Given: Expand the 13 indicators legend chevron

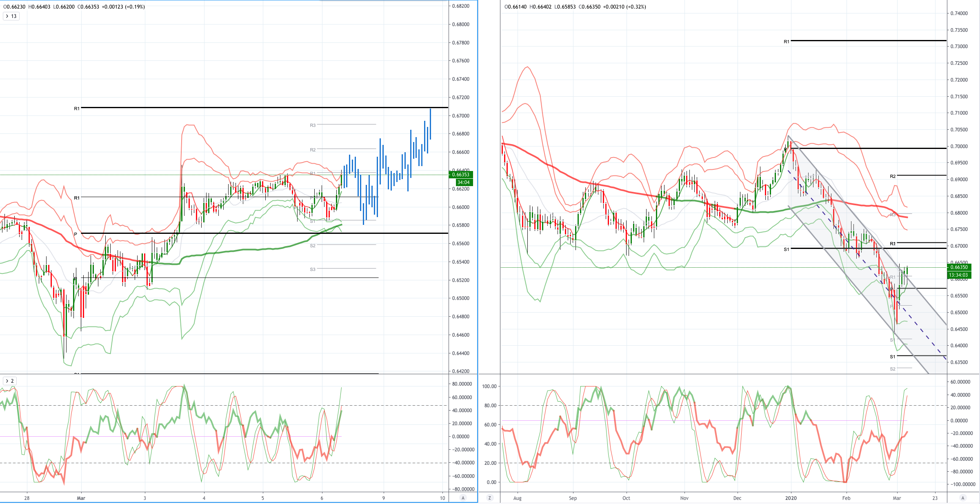Looking at the screenshot, I should tap(7, 16).
